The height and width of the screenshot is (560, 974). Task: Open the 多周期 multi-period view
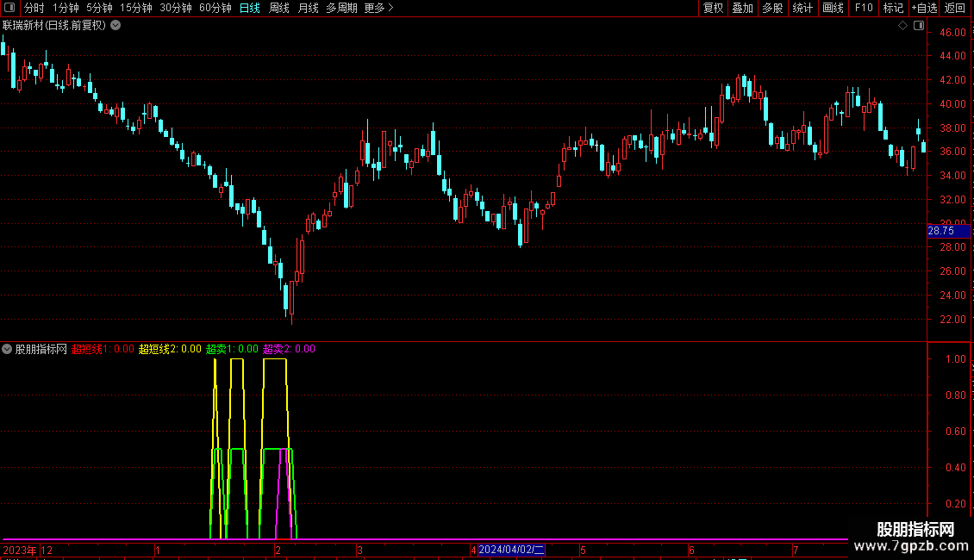point(341,8)
